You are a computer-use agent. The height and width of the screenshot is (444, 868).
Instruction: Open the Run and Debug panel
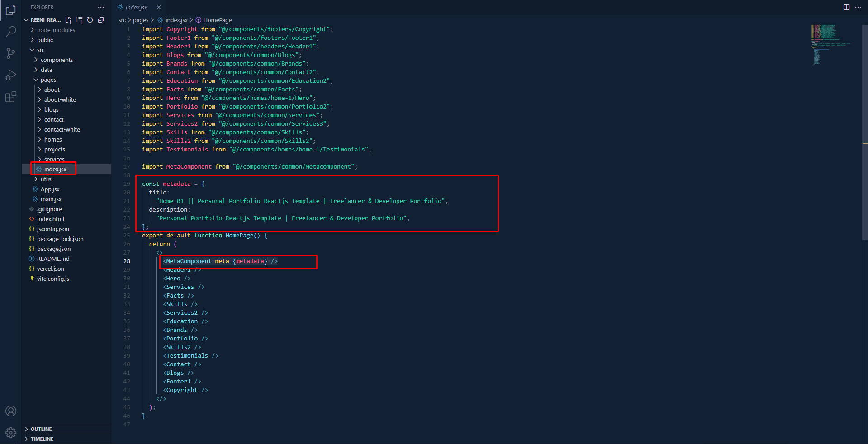pyautogui.click(x=11, y=75)
